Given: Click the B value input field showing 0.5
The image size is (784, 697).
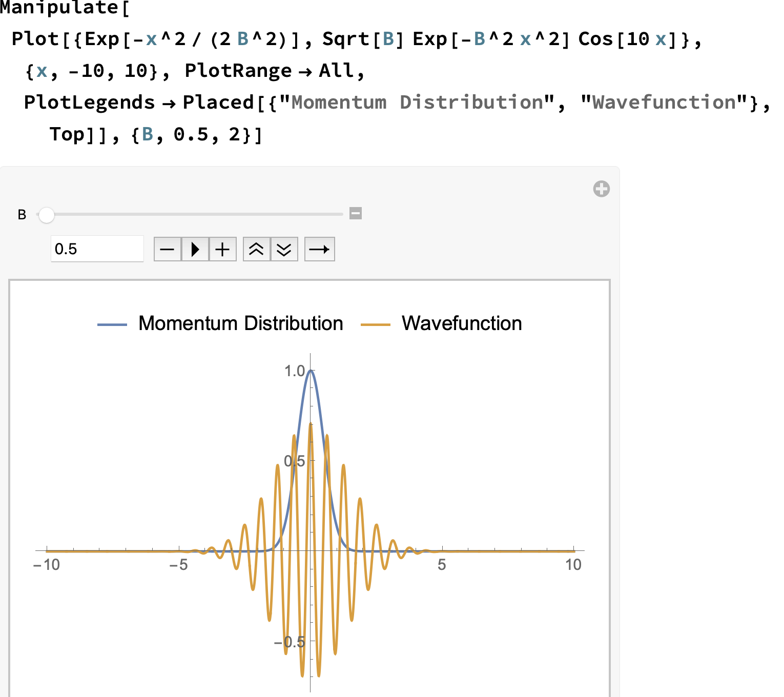Looking at the screenshot, I should (97, 249).
